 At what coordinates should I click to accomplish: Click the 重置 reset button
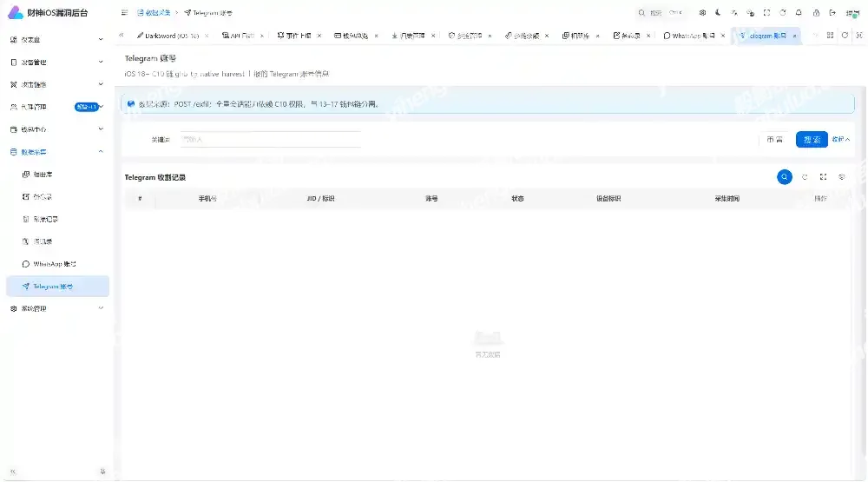774,139
